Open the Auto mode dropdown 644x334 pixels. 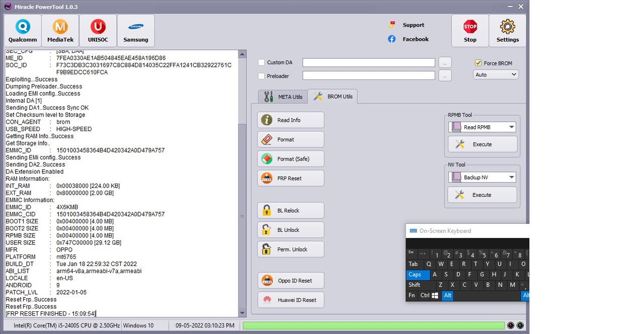coord(496,74)
